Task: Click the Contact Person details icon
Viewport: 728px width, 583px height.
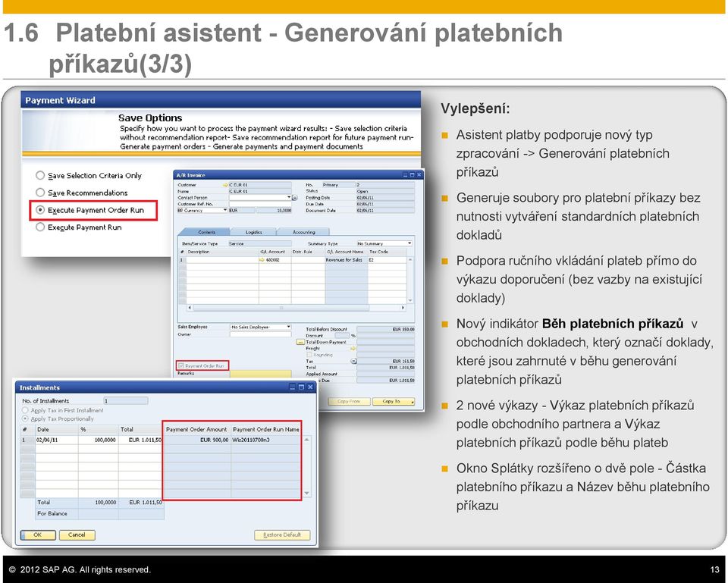Action: click(x=295, y=197)
